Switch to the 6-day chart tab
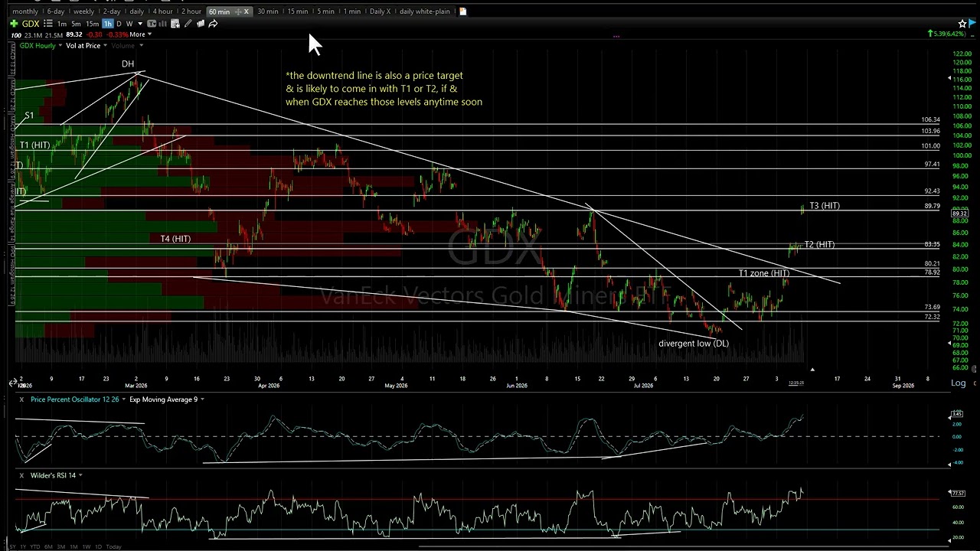This screenshot has height=551, width=980. (x=55, y=11)
